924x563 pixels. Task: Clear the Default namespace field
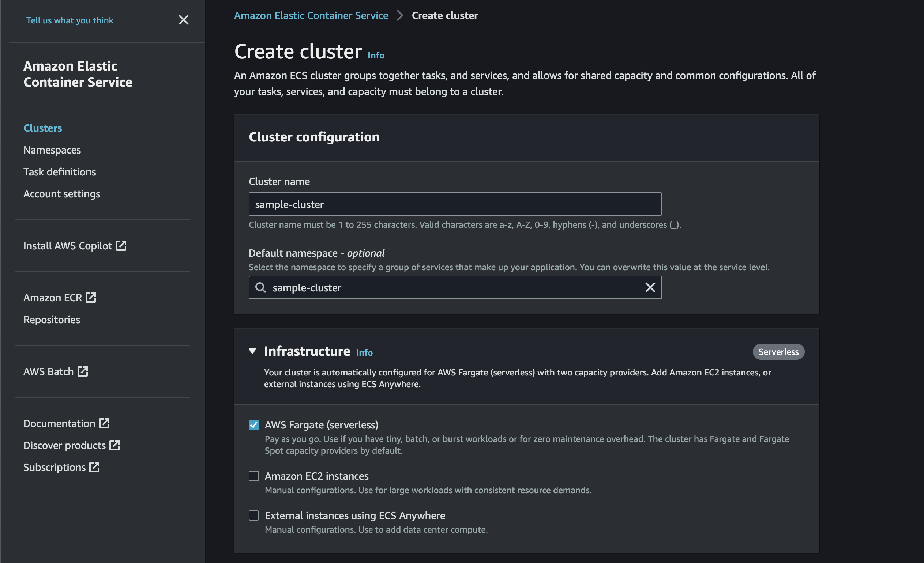[650, 287]
